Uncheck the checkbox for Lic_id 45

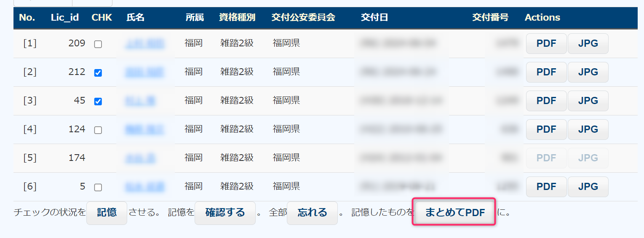tap(98, 102)
